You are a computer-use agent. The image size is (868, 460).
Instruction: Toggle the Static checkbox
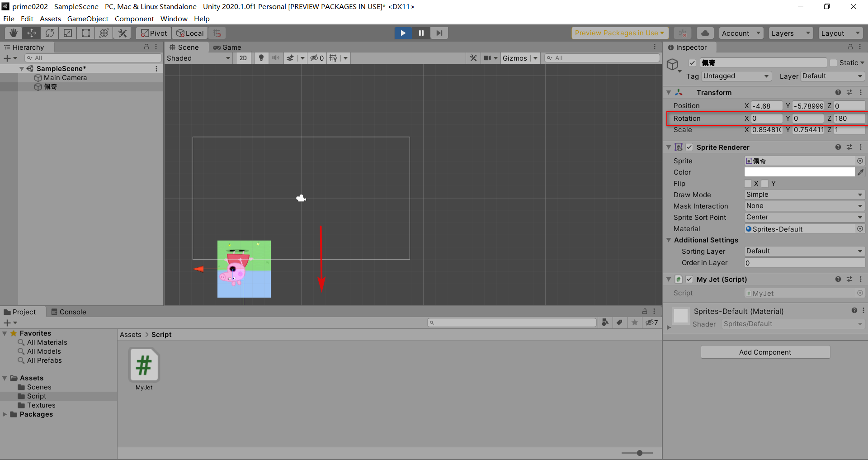833,63
